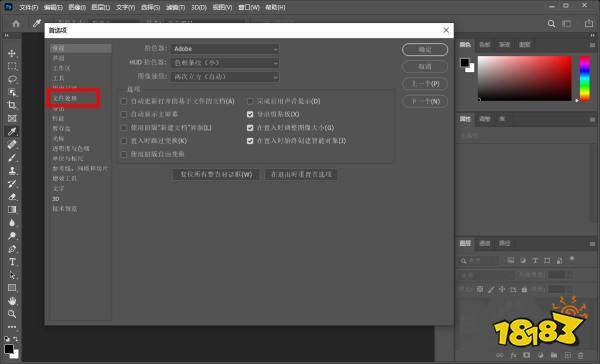Viewport: 600px width, 364px height.
Task: Click 在退出时重置首选项 button
Action: [301, 175]
